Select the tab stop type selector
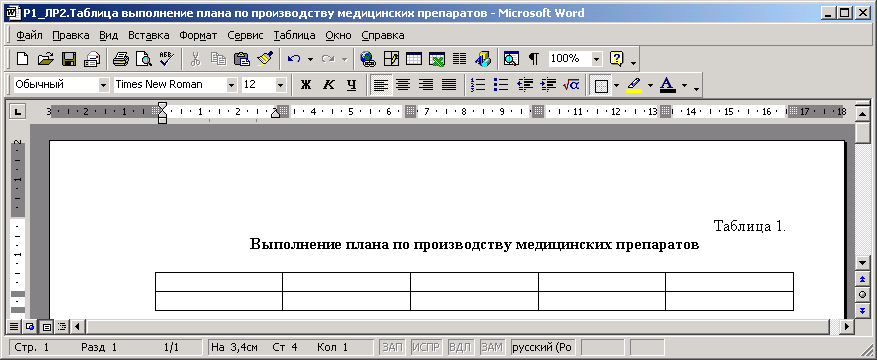The width and height of the screenshot is (877, 360). point(18,112)
